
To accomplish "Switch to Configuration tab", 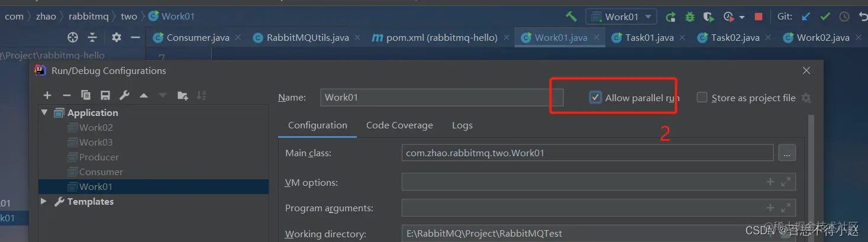I will coord(318,125).
